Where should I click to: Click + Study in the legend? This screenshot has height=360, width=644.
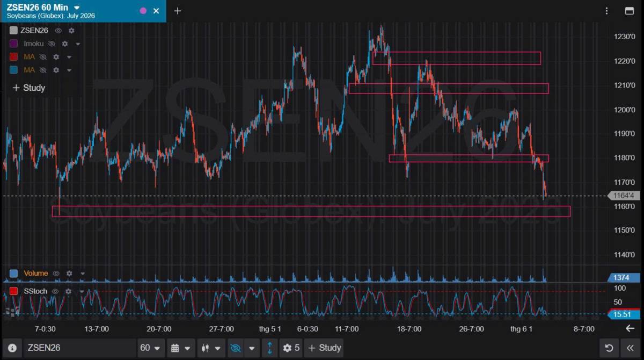[29, 88]
